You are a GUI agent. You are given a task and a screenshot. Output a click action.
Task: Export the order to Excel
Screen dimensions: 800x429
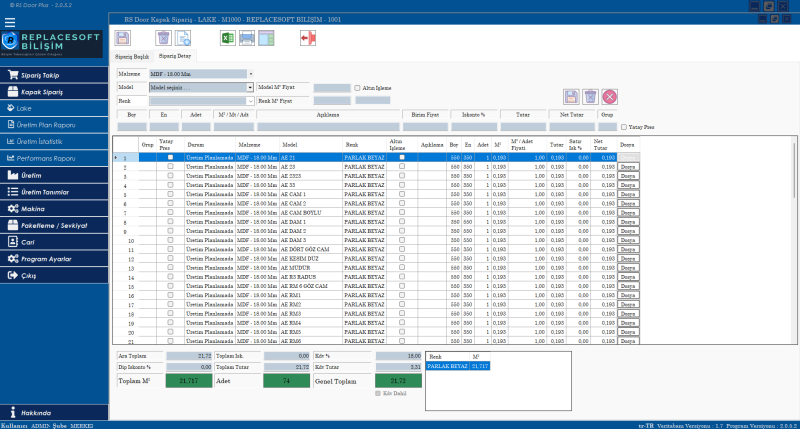228,38
